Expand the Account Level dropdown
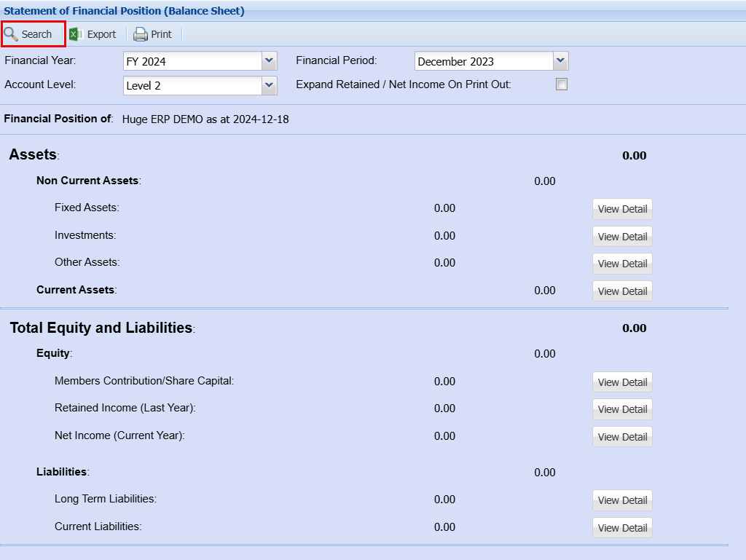746x560 pixels. (269, 85)
